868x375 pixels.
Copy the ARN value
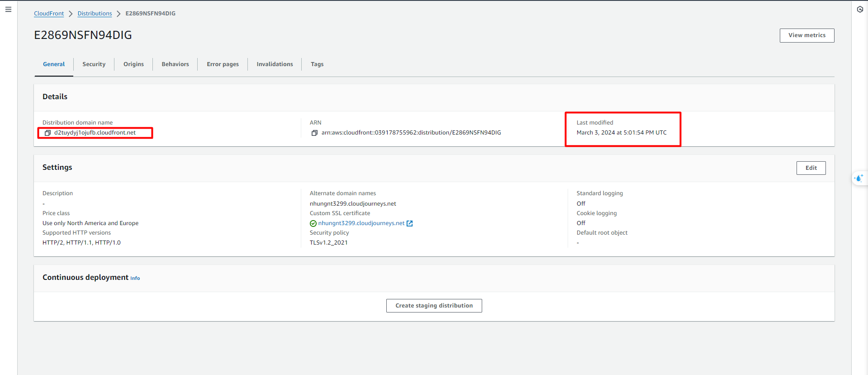click(x=314, y=133)
